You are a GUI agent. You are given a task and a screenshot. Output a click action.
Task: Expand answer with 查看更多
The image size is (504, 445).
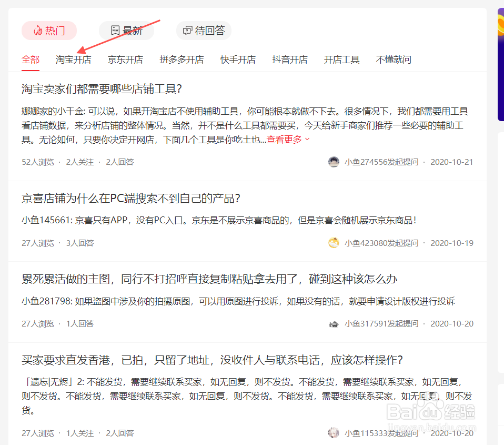pyautogui.click(x=288, y=140)
